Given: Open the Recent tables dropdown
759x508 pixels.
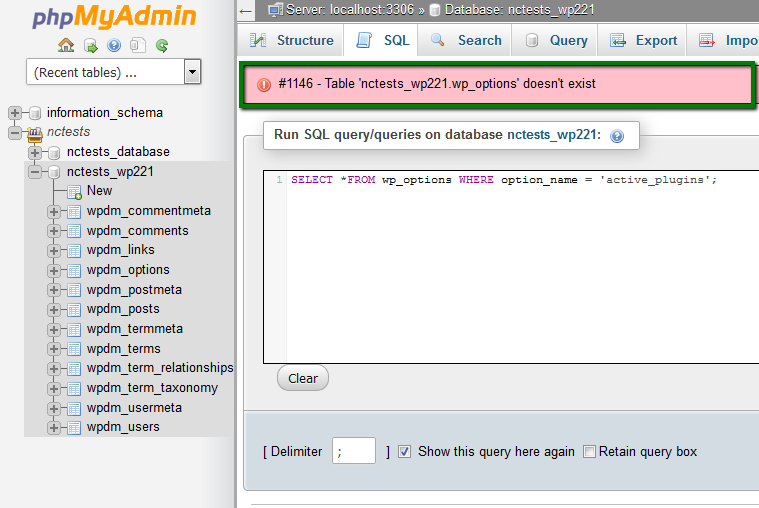Looking at the screenshot, I should (113, 72).
